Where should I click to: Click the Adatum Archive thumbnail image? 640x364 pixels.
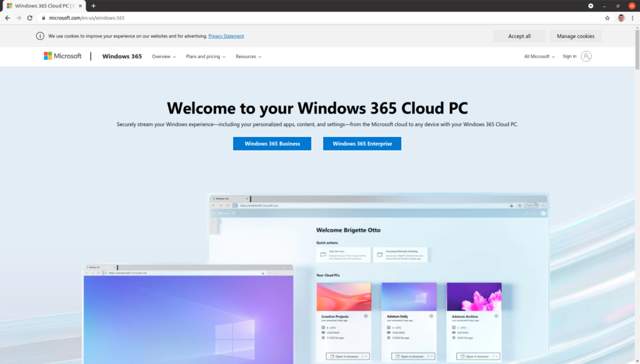(474, 297)
